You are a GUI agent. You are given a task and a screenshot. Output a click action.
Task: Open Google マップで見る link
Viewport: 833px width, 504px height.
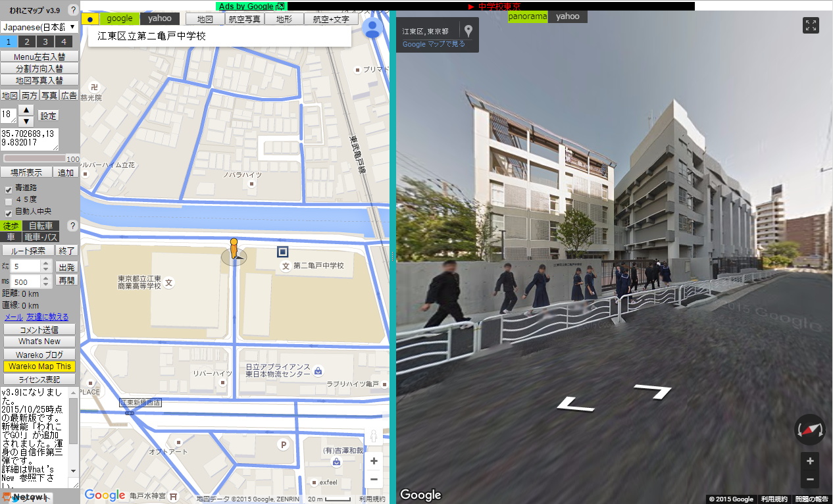[434, 44]
